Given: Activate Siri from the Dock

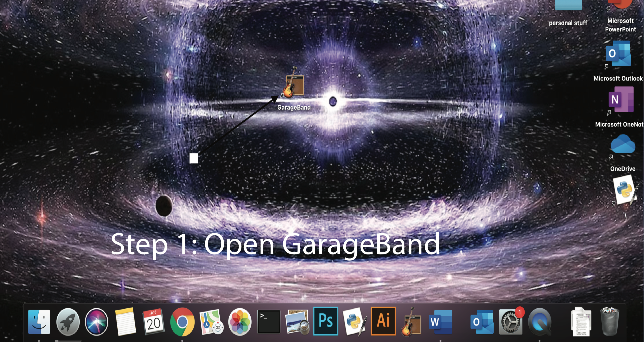Looking at the screenshot, I should tap(97, 322).
